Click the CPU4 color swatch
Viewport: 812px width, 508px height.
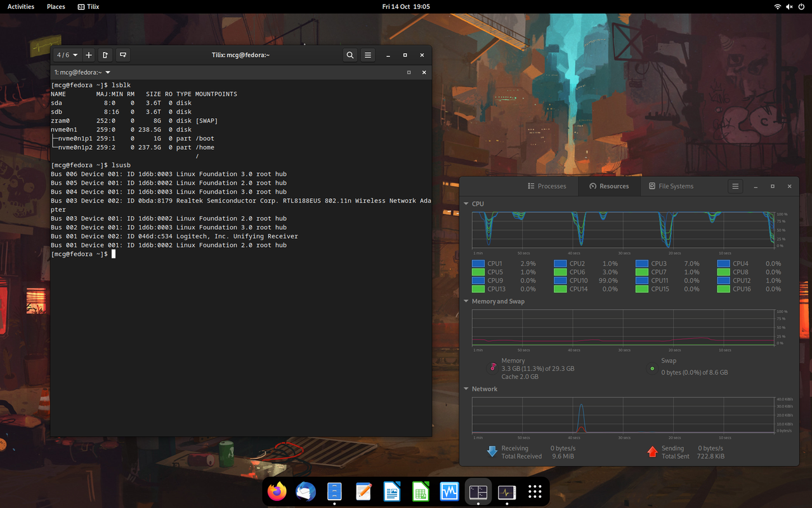tap(723, 263)
